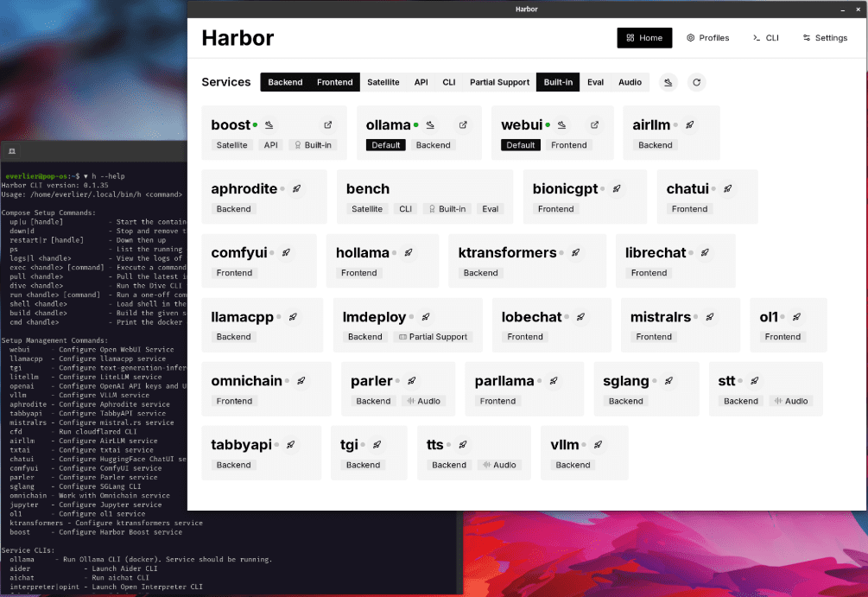Image resolution: width=868 pixels, height=597 pixels.
Task: Click the Default tag on webui card
Action: 520,145
